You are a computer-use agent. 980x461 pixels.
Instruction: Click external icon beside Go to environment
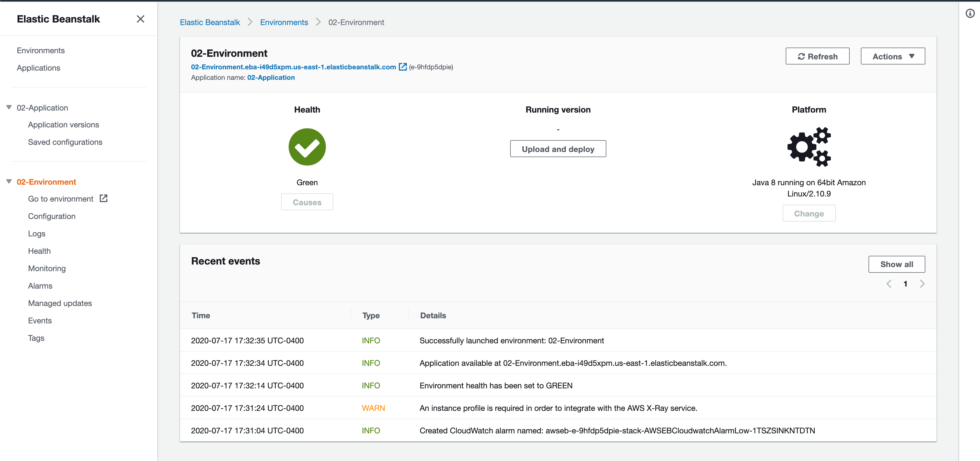click(x=104, y=198)
